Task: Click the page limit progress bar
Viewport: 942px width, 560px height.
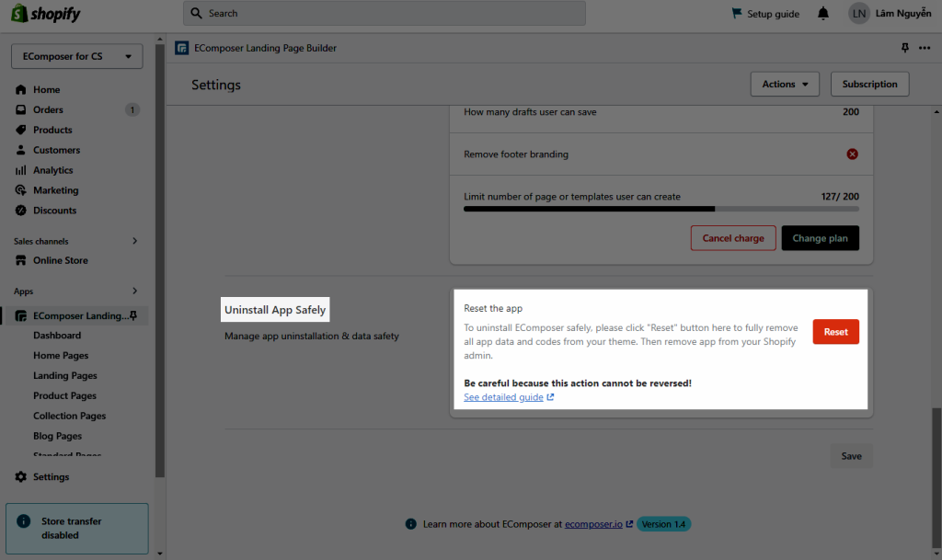Action: coord(661,209)
